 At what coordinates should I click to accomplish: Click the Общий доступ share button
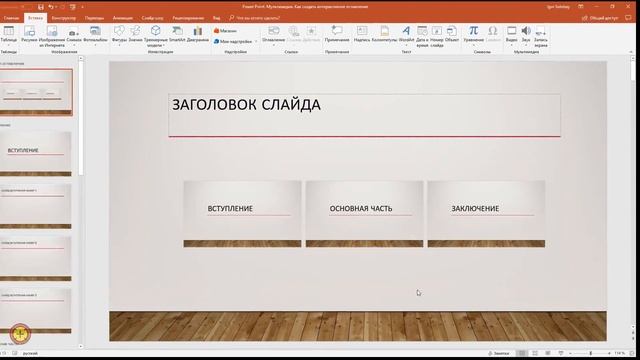(x=600, y=18)
